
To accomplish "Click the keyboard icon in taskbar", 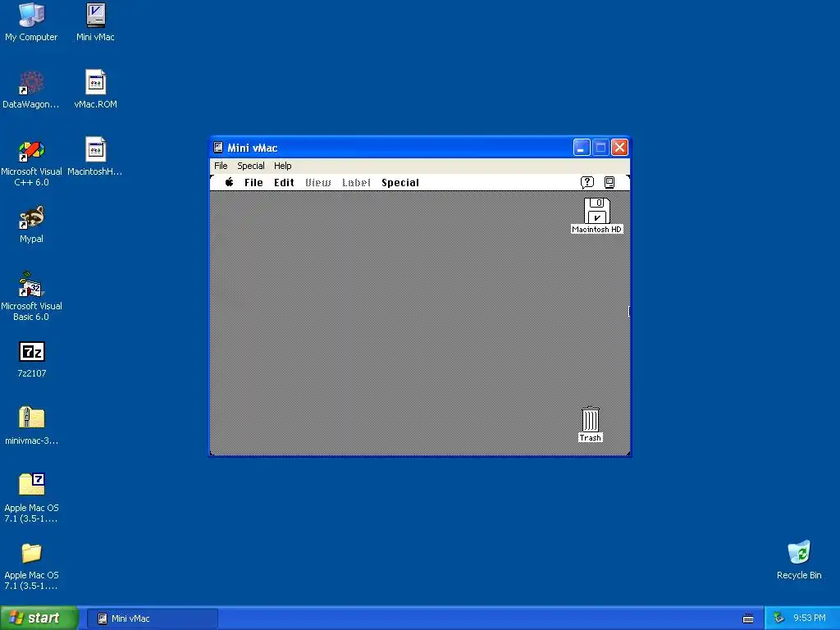I will pyautogui.click(x=748, y=619).
